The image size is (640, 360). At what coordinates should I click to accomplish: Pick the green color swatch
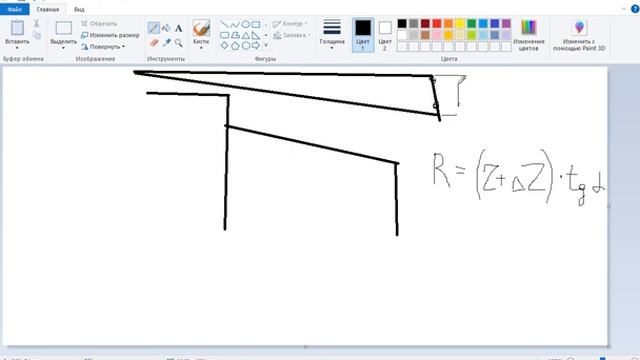[471, 24]
